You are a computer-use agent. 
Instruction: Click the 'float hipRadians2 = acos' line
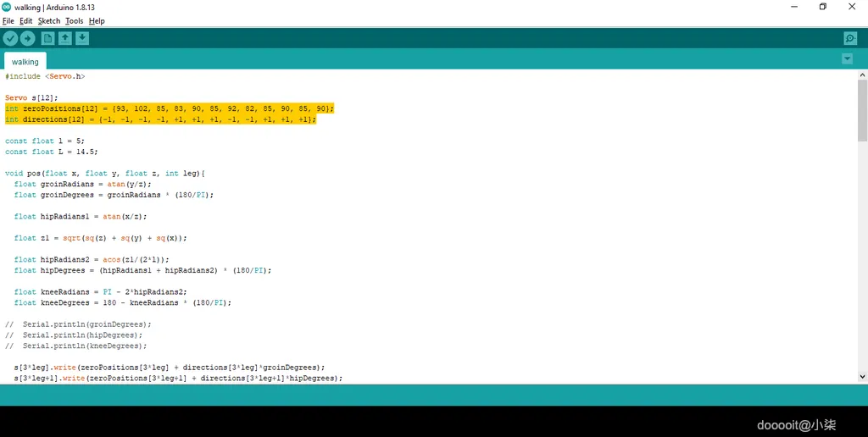click(92, 259)
